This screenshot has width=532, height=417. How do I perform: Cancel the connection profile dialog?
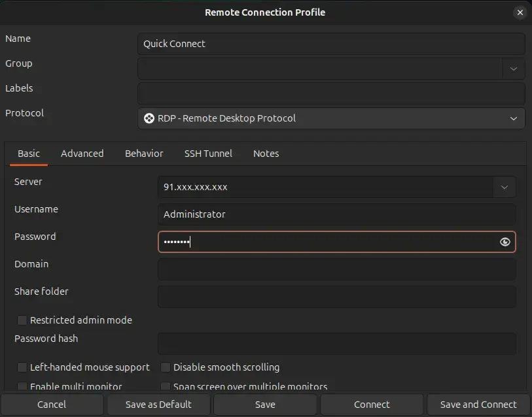(52, 405)
